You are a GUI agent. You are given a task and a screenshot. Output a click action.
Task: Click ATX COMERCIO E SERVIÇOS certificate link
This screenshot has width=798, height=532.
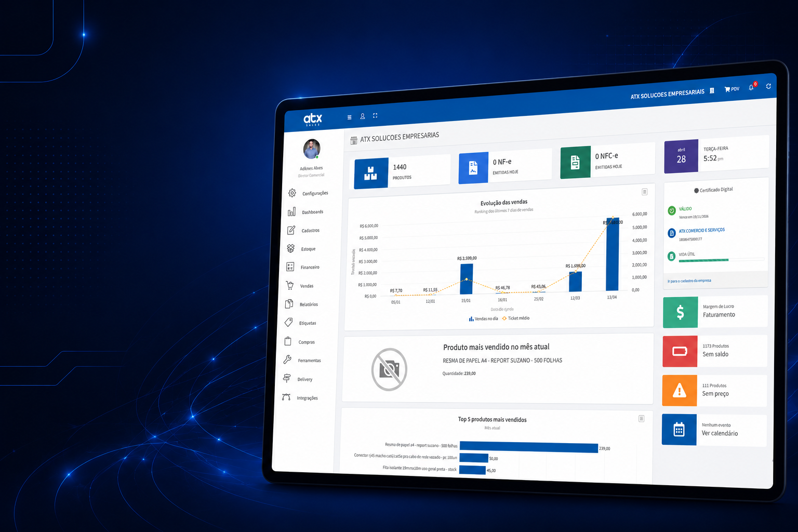[x=702, y=230]
